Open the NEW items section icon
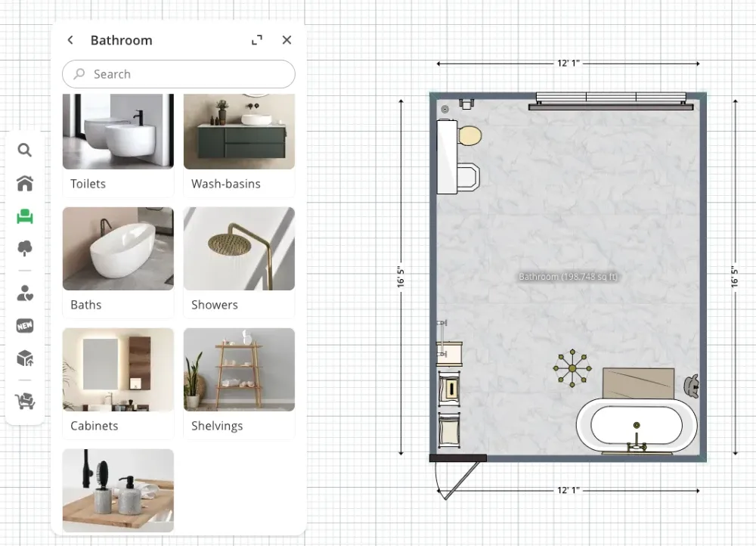This screenshot has width=756, height=546. coord(25,325)
